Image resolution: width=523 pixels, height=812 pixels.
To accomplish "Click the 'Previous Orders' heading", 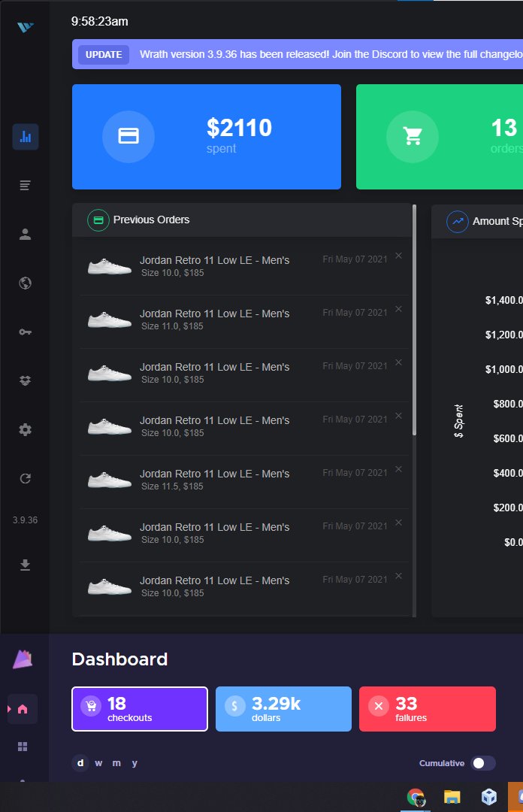I will point(151,220).
